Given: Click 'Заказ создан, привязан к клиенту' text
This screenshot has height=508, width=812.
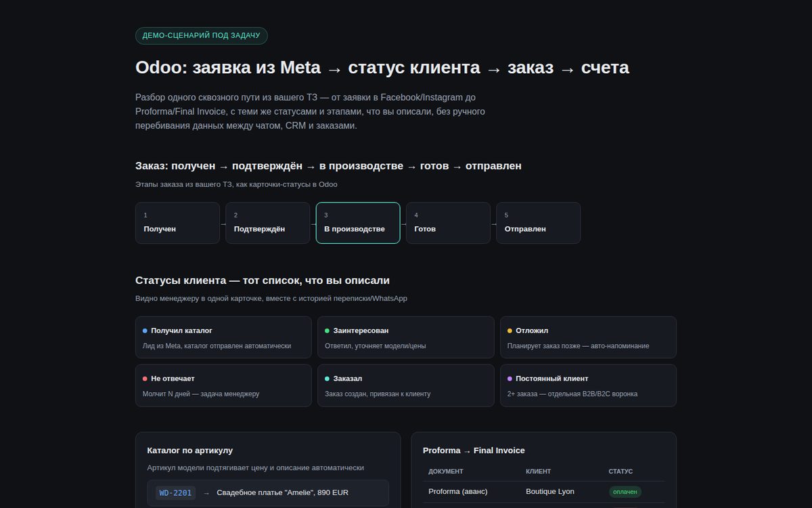Looking at the screenshot, I should (x=378, y=394).
